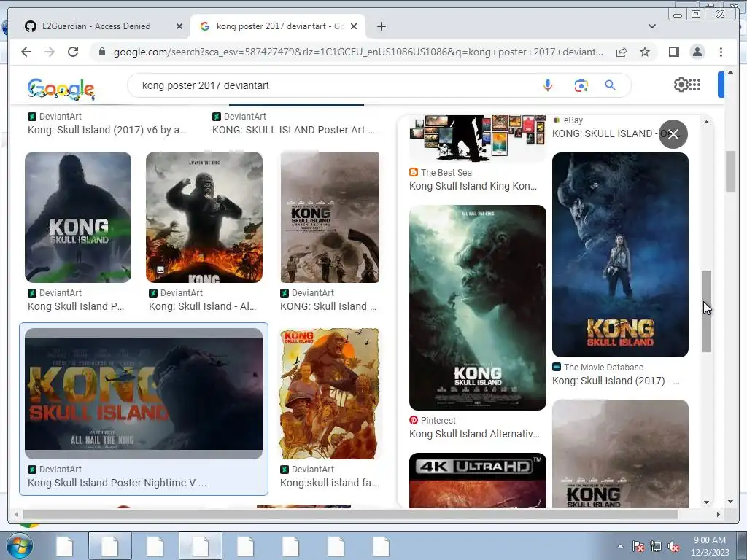Open a new browser tab
747x560 pixels.
click(x=381, y=26)
